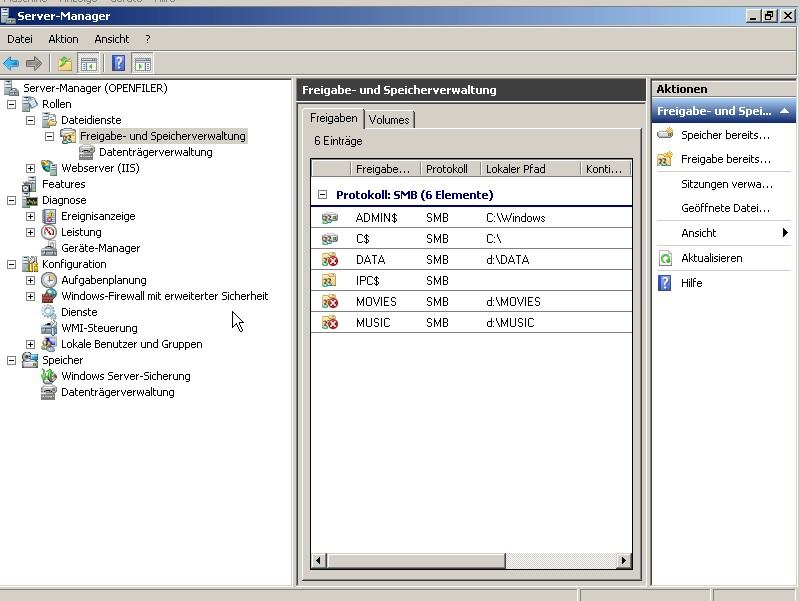Click Freigabe bereitstellen action
800x601 pixels.
[726, 159]
